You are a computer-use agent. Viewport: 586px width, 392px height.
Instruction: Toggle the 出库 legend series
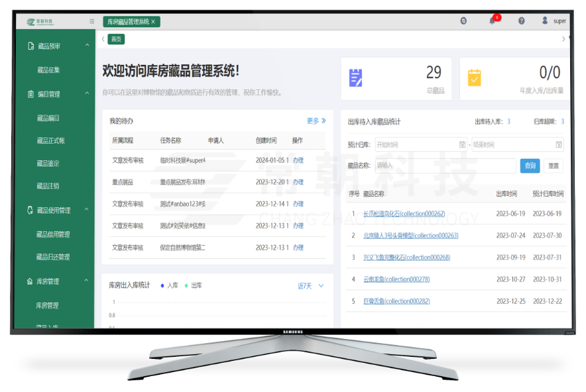pos(193,285)
